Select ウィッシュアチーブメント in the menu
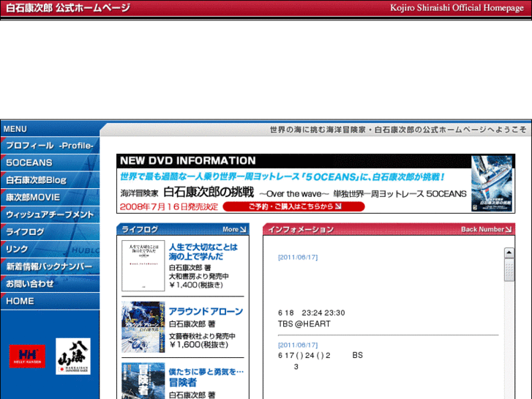This screenshot has width=532, height=399. point(50,215)
